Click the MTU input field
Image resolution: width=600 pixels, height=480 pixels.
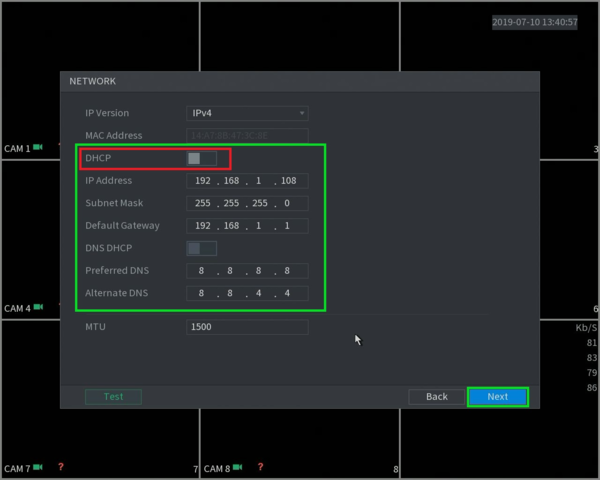(x=247, y=327)
